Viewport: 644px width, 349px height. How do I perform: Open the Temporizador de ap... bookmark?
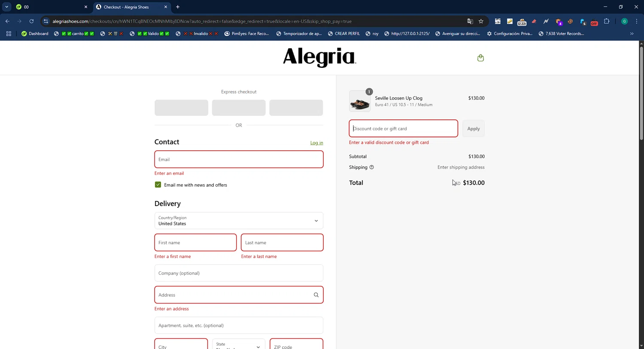pos(299,33)
